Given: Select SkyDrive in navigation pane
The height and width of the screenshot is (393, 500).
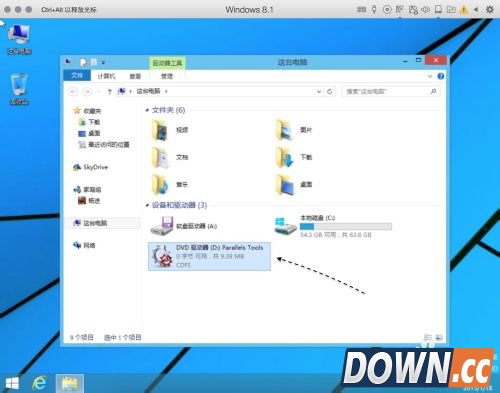Looking at the screenshot, I should point(90,167).
